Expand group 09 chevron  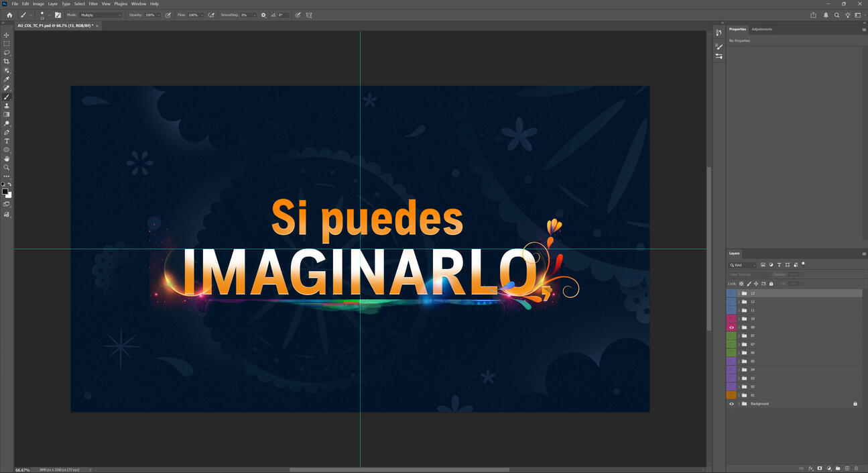[739, 327]
